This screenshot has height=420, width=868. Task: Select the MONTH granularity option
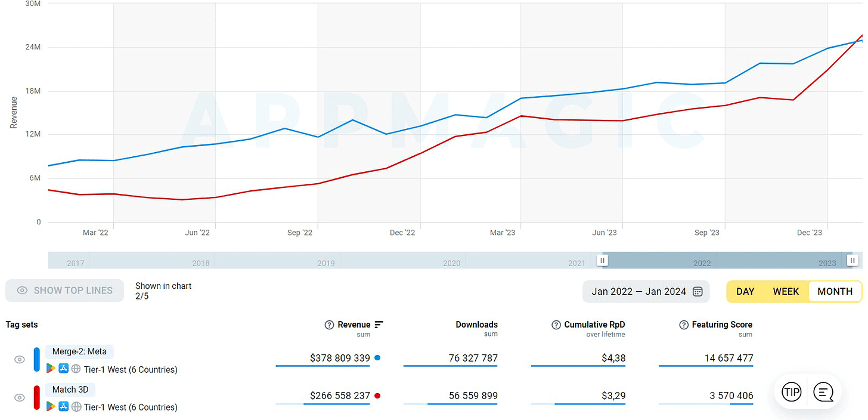[835, 292]
